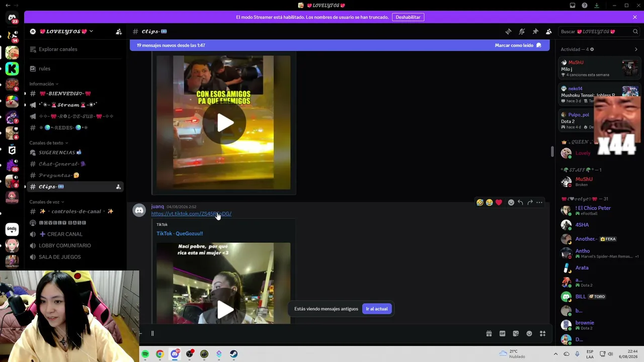Screen dimensions: 644x362
Task: React with tears-of-joy emoji on juanq's message
Action: click(489, 203)
